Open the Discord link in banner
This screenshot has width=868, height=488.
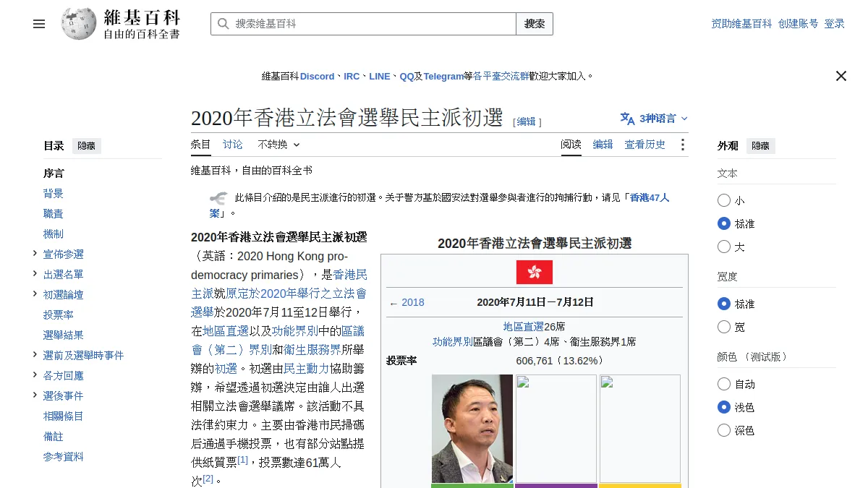pyautogui.click(x=318, y=76)
